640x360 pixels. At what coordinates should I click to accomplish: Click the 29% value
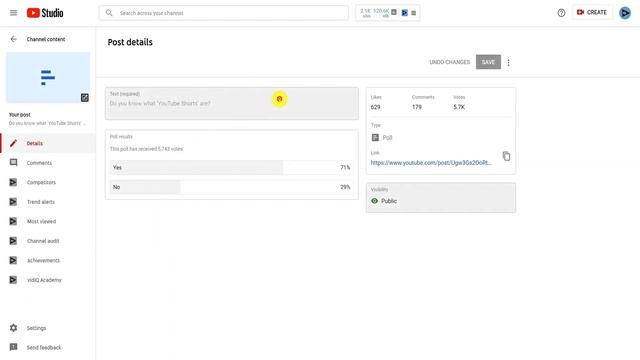pyautogui.click(x=345, y=187)
